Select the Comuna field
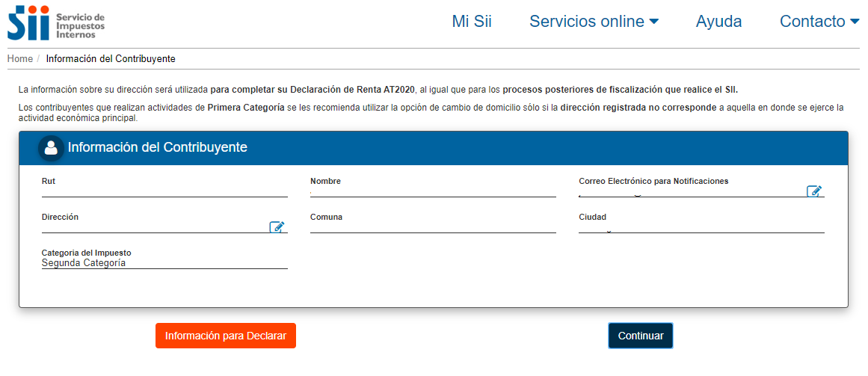Viewport: 868px width, 376px height. (x=433, y=223)
